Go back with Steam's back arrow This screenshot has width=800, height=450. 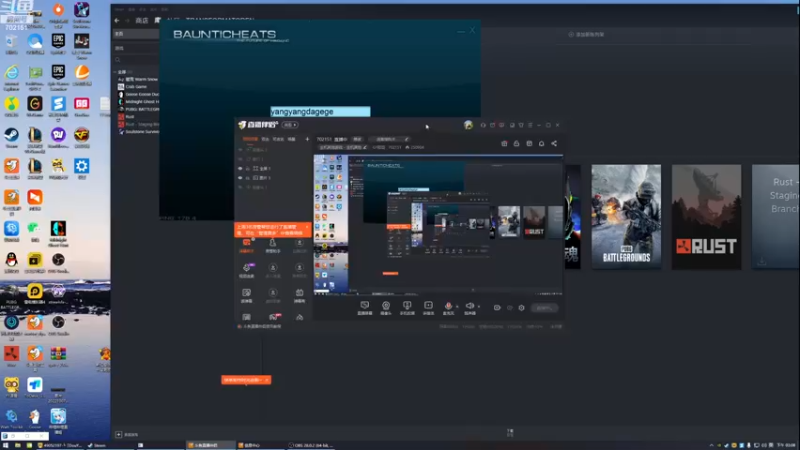[117, 20]
